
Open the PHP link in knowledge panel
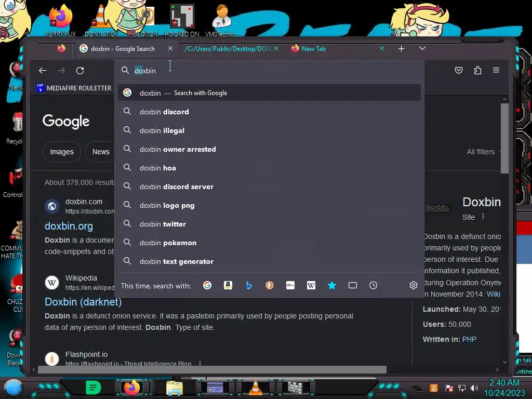[469, 339]
